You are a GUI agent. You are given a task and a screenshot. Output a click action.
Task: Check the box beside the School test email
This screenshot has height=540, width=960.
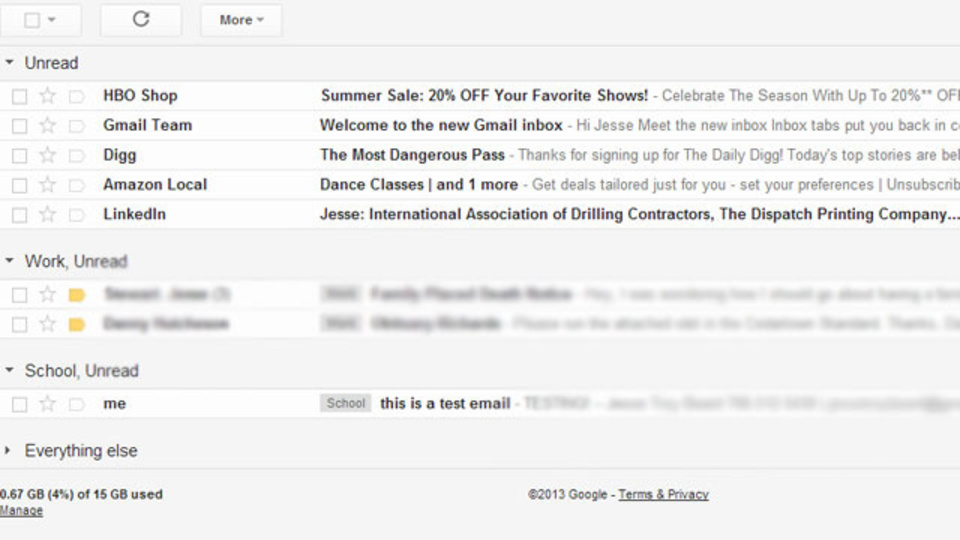pyautogui.click(x=20, y=405)
